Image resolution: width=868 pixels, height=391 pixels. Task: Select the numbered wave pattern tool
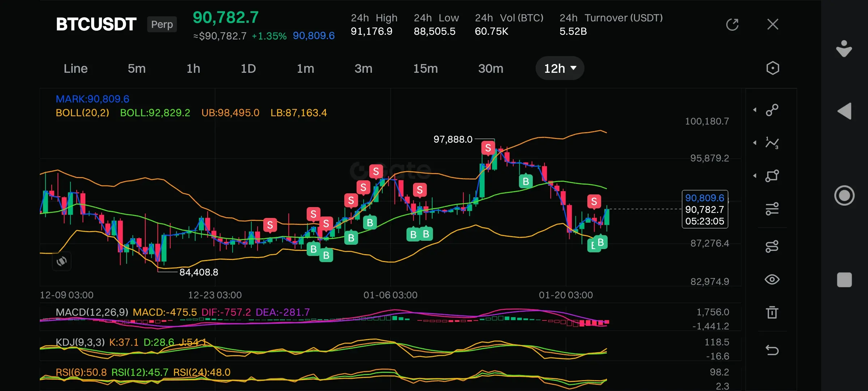click(x=772, y=143)
